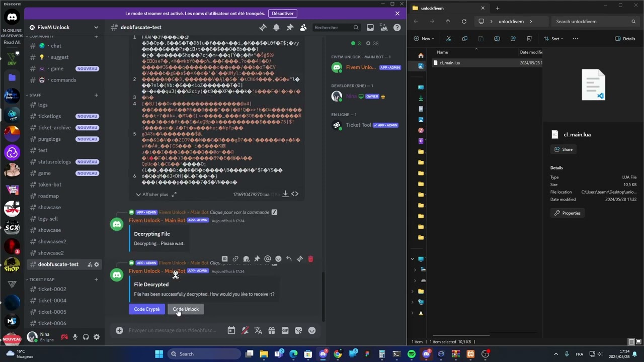This screenshot has height=362, width=644.
Task: Toggle Details pane in File Explorer
Action: pos(625,39)
